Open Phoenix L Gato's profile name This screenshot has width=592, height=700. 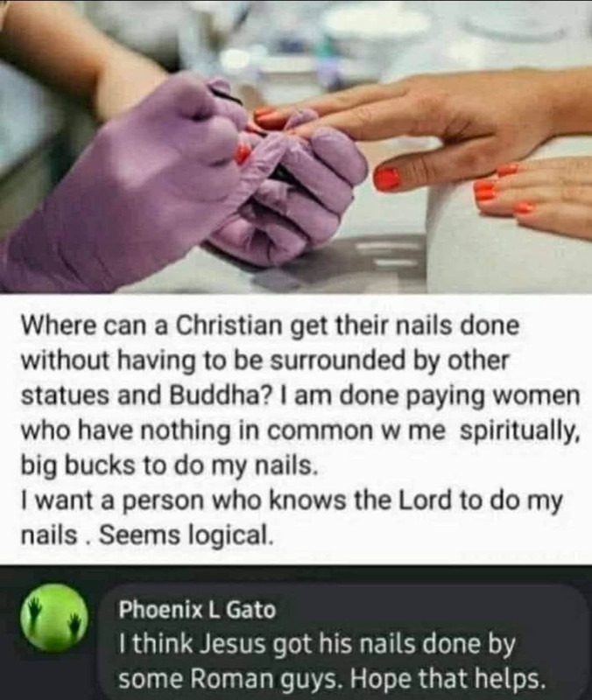[x=197, y=610]
